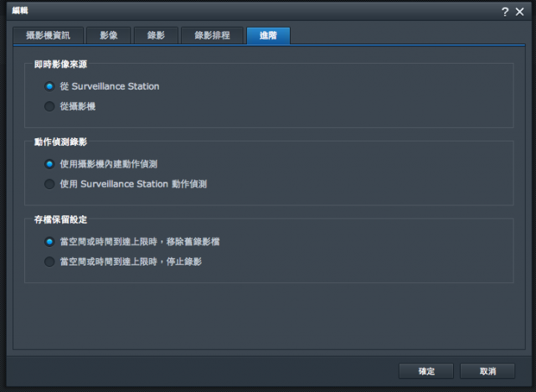Open the 影像 tab
The height and width of the screenshot is (392, 536).
coord(108,35)
